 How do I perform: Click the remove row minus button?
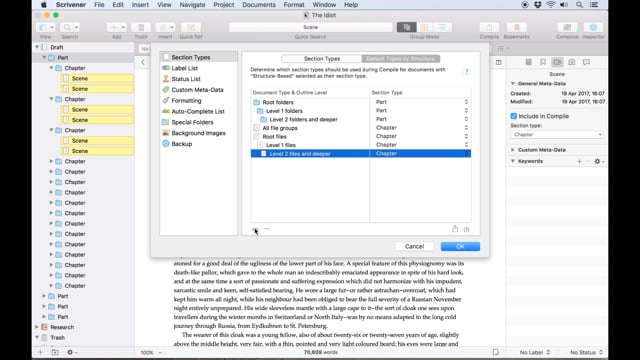(x=267, y=229)
